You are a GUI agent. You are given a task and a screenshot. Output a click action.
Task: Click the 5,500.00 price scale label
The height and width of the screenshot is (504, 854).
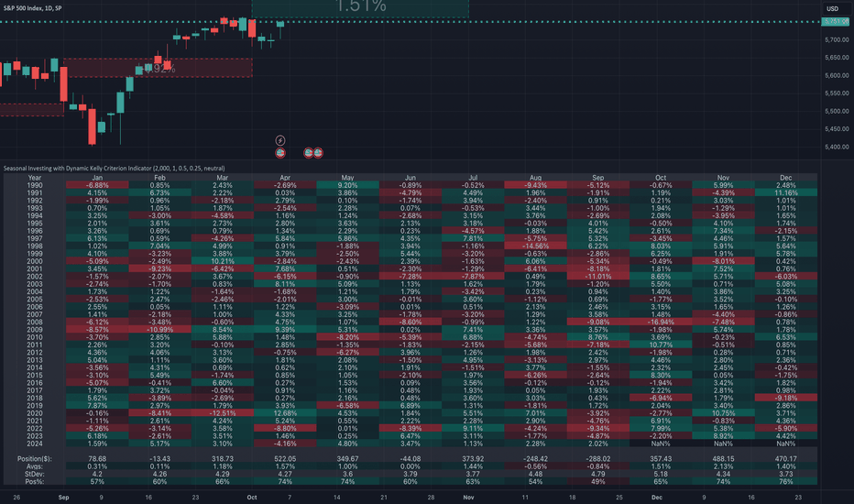click(837, 111)
